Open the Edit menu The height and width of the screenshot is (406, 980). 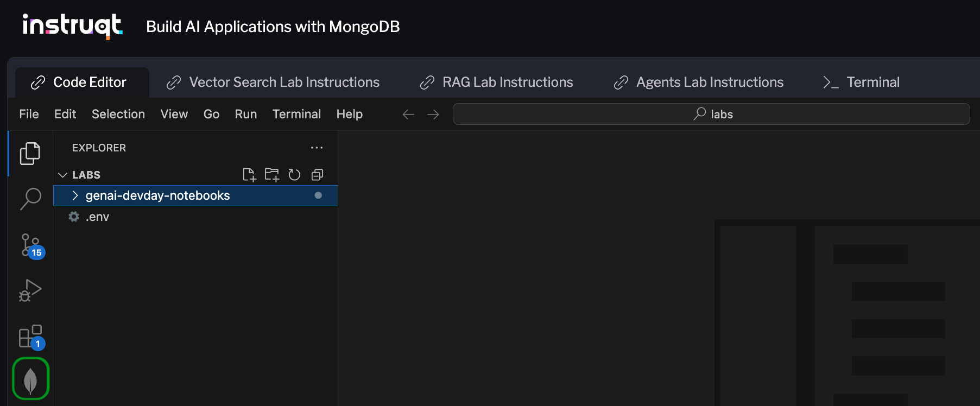[65, 114]
